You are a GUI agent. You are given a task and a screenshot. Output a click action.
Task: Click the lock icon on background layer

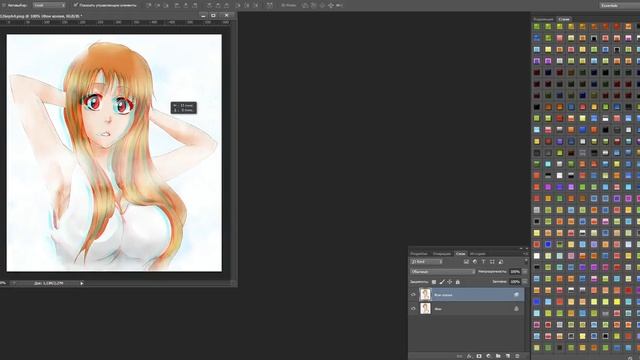tap(516, 309)
